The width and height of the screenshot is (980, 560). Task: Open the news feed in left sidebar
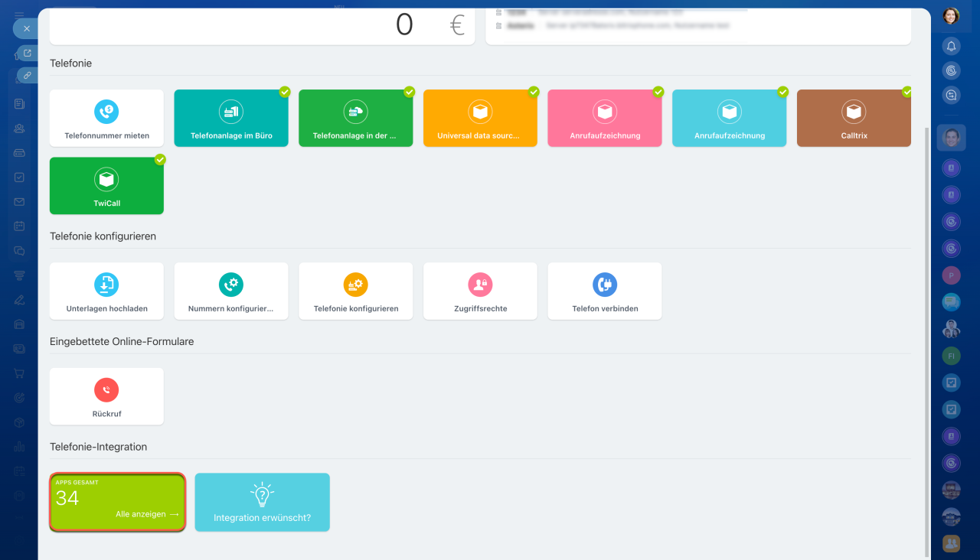point(19,103)
